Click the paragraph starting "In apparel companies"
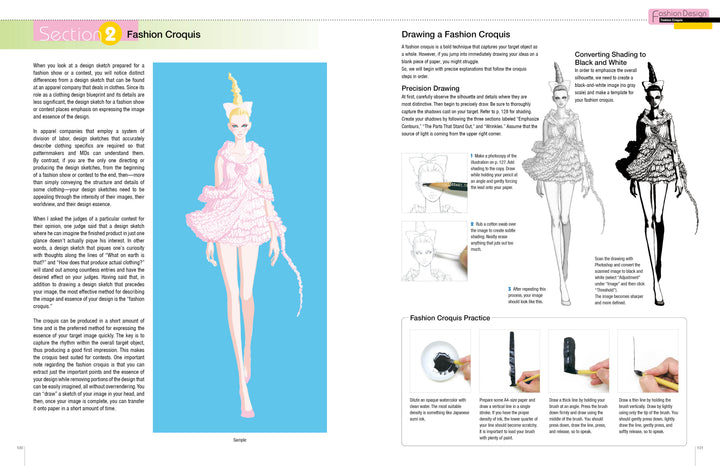 point(89,168)
